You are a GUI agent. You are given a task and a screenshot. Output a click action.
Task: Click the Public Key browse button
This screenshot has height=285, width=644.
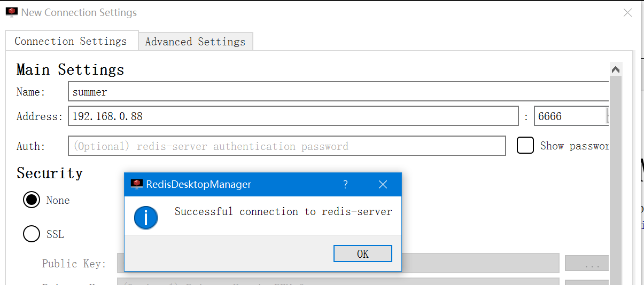tap(586, 264)
